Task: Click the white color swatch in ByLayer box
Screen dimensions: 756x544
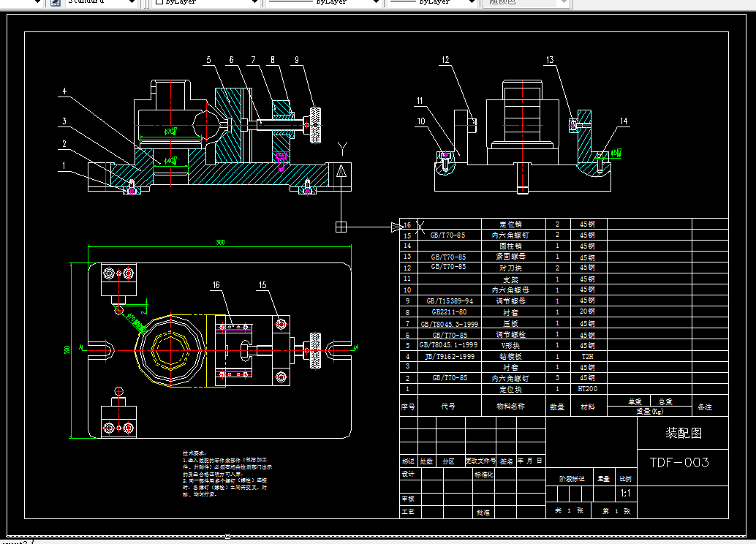Action: (159, 3)
